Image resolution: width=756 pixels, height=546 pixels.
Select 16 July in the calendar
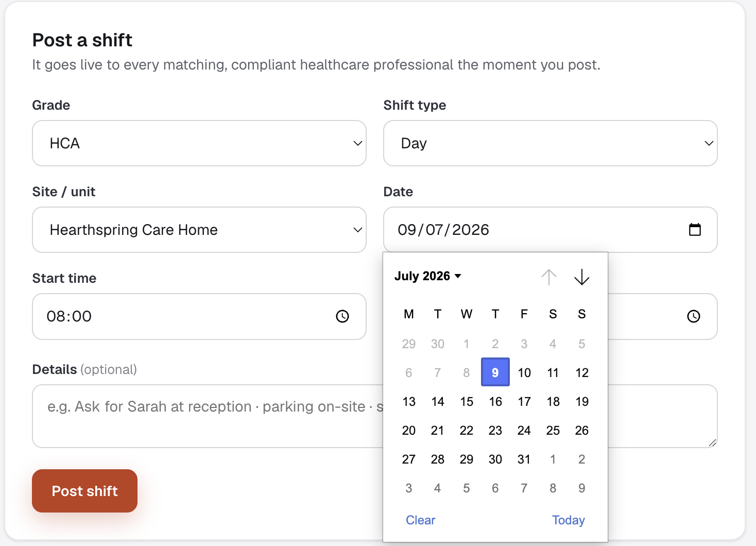tap(495, 401)
